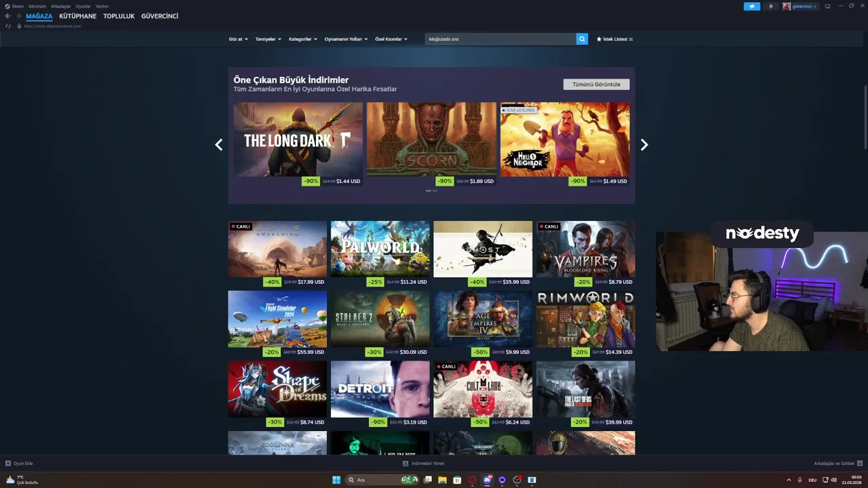Open the Detroit game tile
Screen dimensions: 868x488
380,394
